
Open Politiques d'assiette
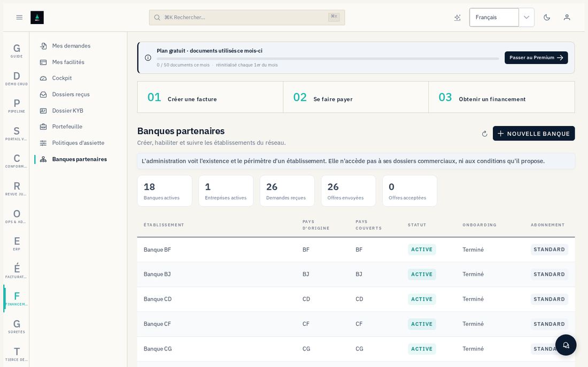(78, 143)
